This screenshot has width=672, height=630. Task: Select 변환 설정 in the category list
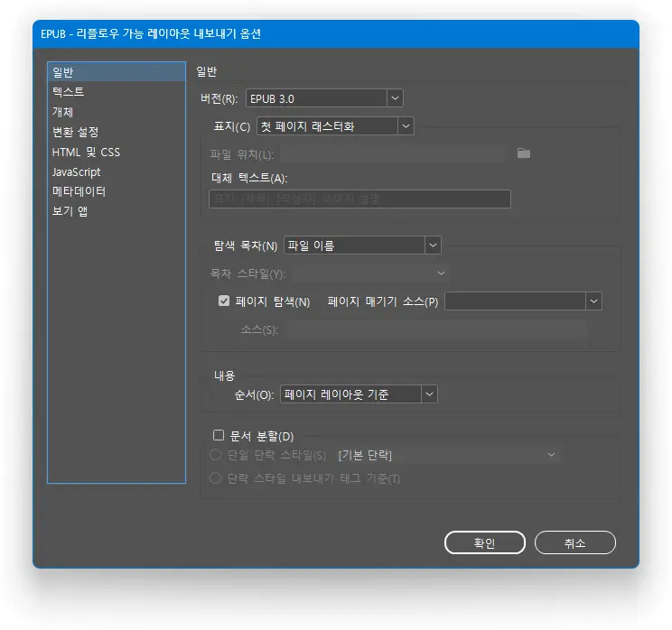coord(117,132)
